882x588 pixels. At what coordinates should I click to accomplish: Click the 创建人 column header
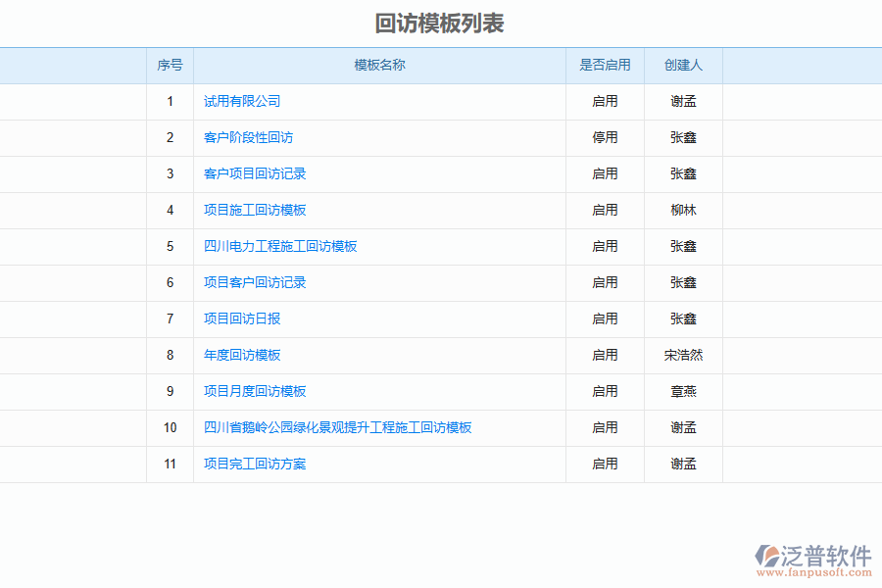[x=681, y=65]
